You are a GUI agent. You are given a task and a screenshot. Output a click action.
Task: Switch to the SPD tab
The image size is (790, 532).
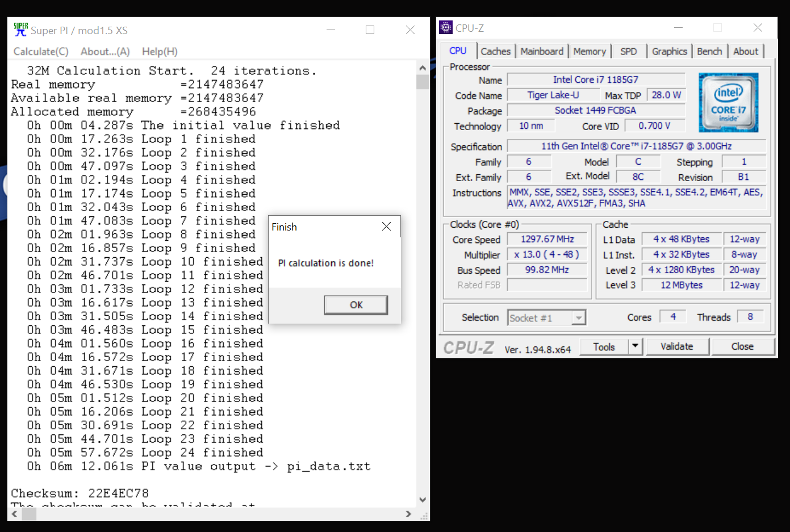click(x=629, y=51)
